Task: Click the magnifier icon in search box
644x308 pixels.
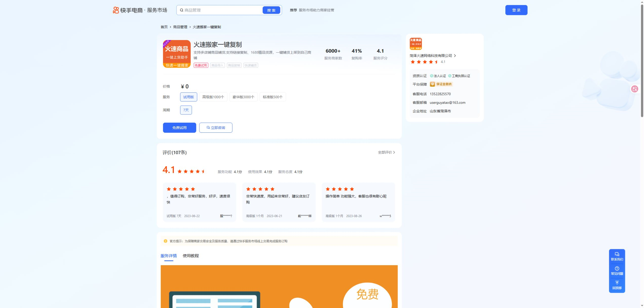Action: click(181, 10)
